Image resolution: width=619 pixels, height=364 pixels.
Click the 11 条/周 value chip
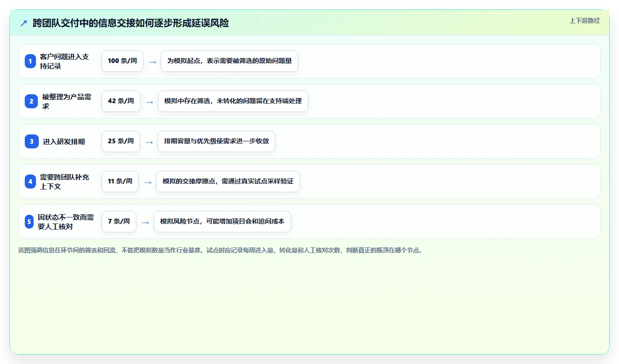[120, 182]
